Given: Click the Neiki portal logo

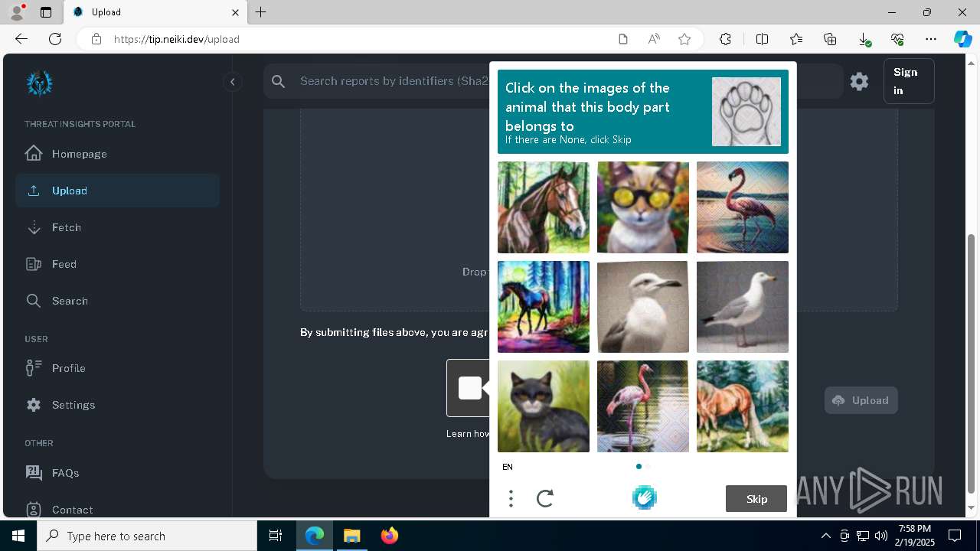Looking at the screenshot, I should point(39,83).
